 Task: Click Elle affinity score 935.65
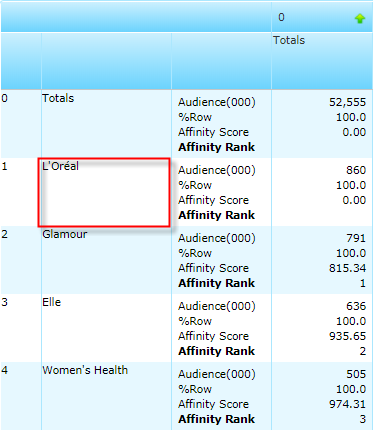coord(347,336)
